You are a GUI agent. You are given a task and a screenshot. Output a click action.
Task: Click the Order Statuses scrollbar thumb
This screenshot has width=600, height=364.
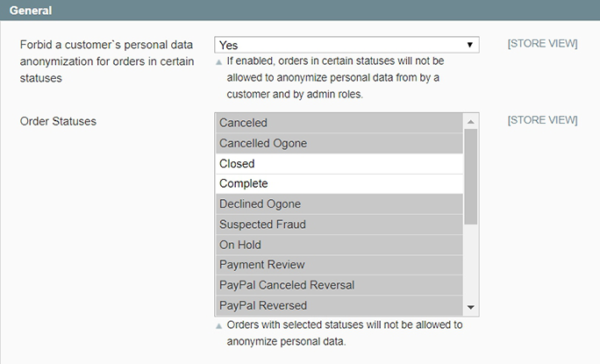[471, 175]
